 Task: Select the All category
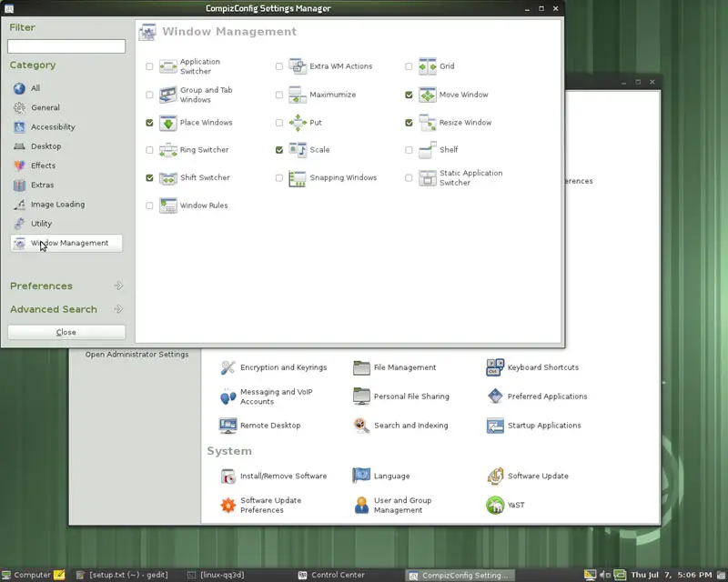point(66,88)
